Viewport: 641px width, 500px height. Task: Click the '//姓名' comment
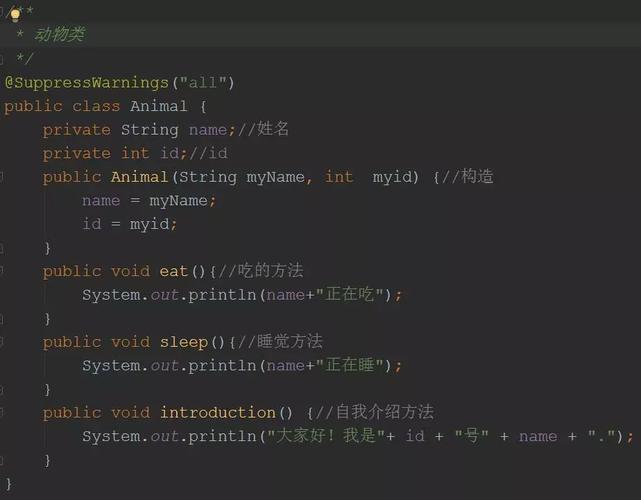coord(263,129)
